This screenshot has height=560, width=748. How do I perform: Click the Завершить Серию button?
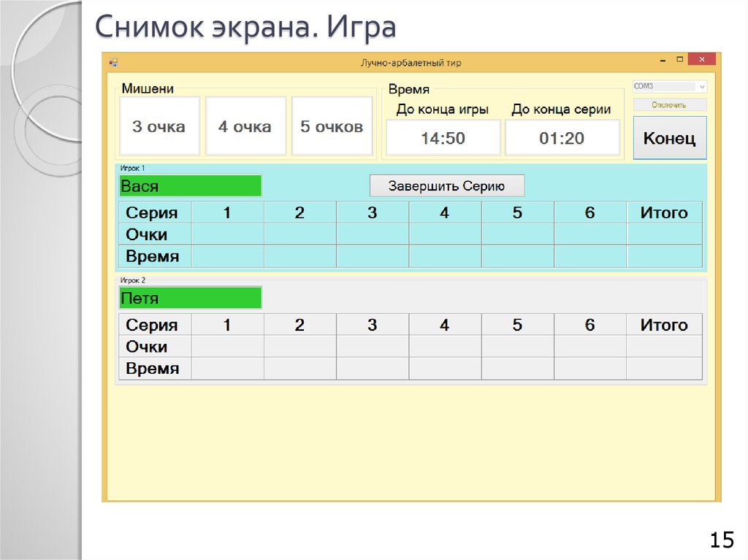coord(446,185)
